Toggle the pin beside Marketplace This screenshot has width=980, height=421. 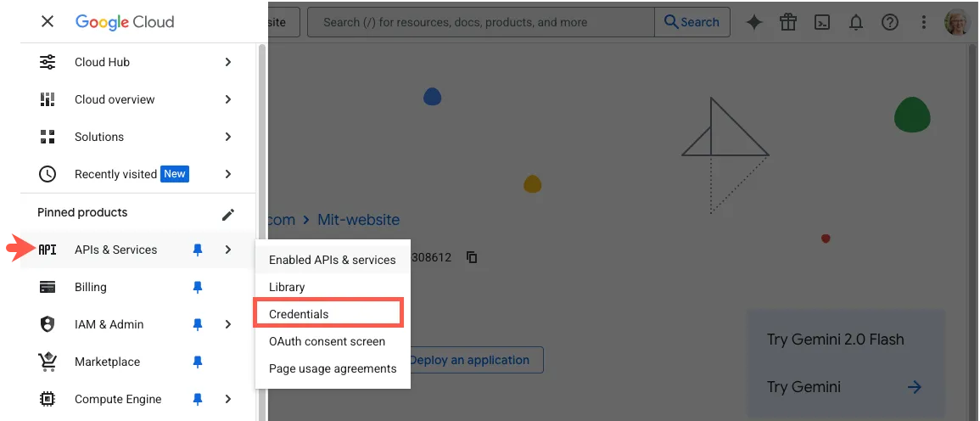click(x=198, y=362)
